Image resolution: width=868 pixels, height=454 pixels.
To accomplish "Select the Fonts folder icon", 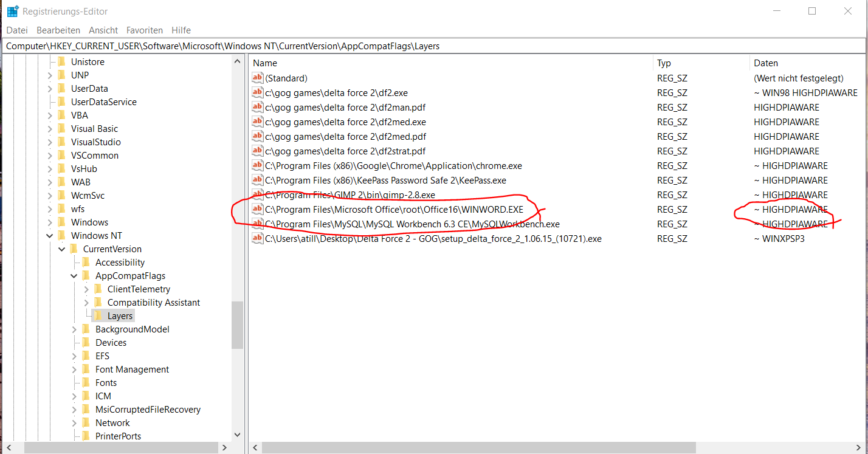I will pos(86,382).
